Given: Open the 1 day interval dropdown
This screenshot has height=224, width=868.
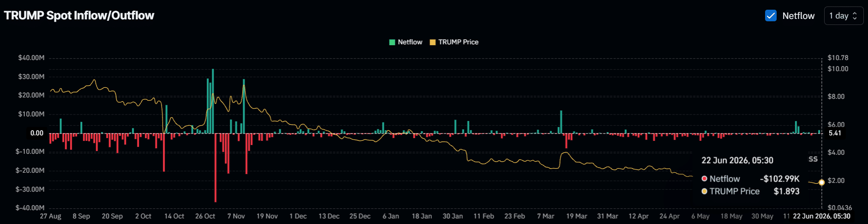Looking at the screenshot, I should (x=844, y=16).
